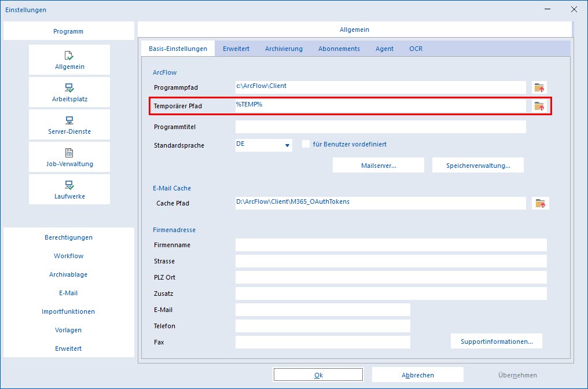Click the Programmpfad input field

pyautogui.click(x=381, y=87)
